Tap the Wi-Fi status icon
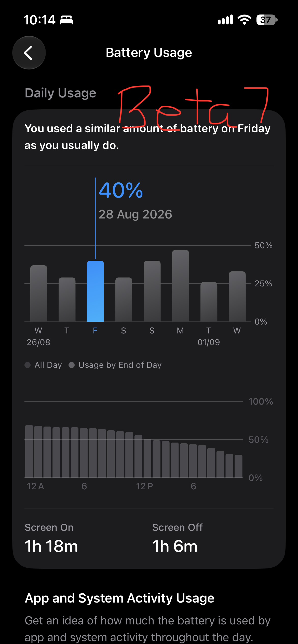 click(x=244, y=20)
